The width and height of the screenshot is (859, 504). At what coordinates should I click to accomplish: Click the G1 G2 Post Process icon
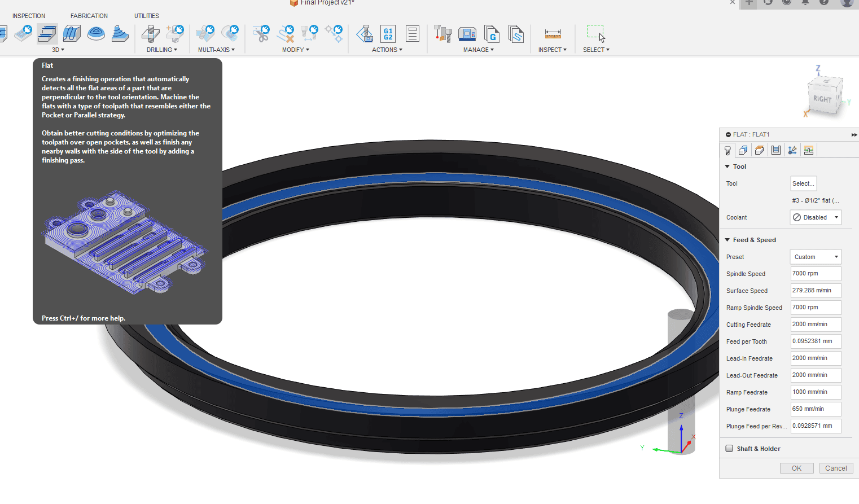[388, 34]
